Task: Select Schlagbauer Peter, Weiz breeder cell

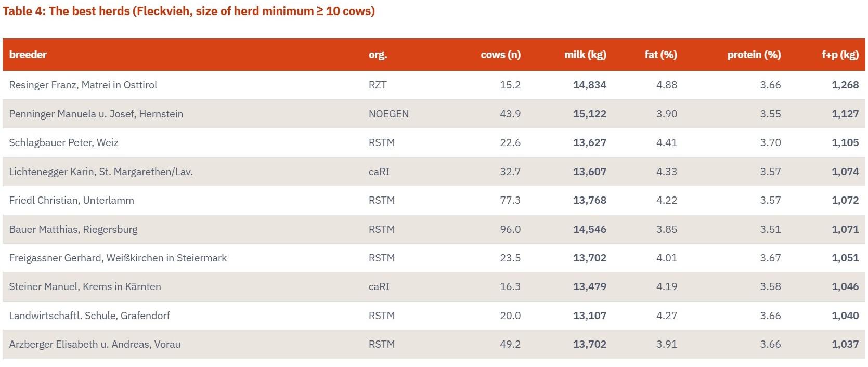Action: 63,142
